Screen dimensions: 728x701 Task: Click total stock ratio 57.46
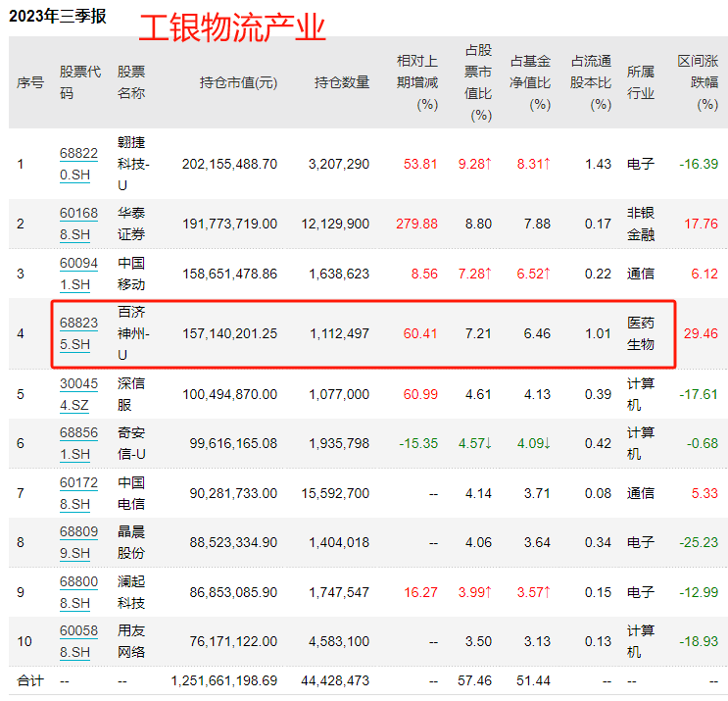pyautogui.click(x=474, y=681)
